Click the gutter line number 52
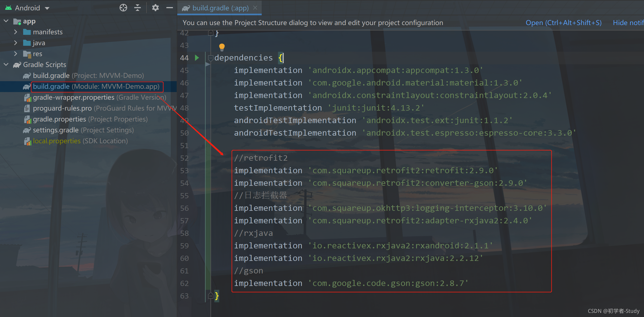This screenshot has width=644, height=317. click(184, 158)
